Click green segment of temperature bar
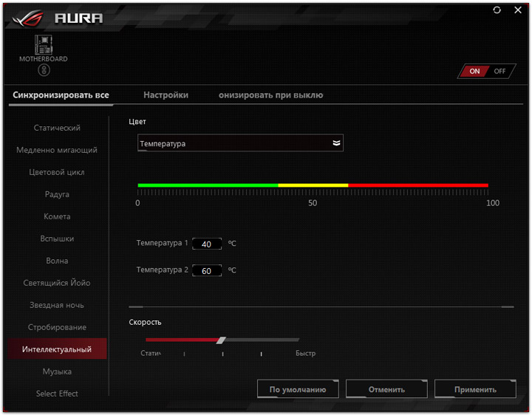Screen dimensions: 532x415 (x=208, y=185)
